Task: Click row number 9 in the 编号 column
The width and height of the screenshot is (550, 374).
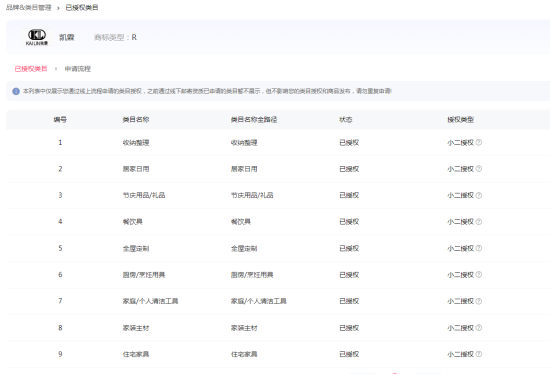Action: pos(60,354)
